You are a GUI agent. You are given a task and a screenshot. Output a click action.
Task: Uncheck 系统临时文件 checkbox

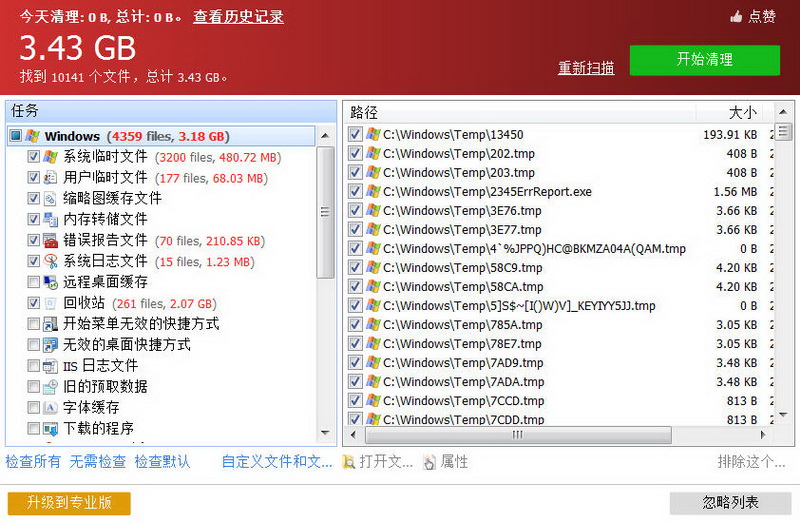(x=33, y=157)
